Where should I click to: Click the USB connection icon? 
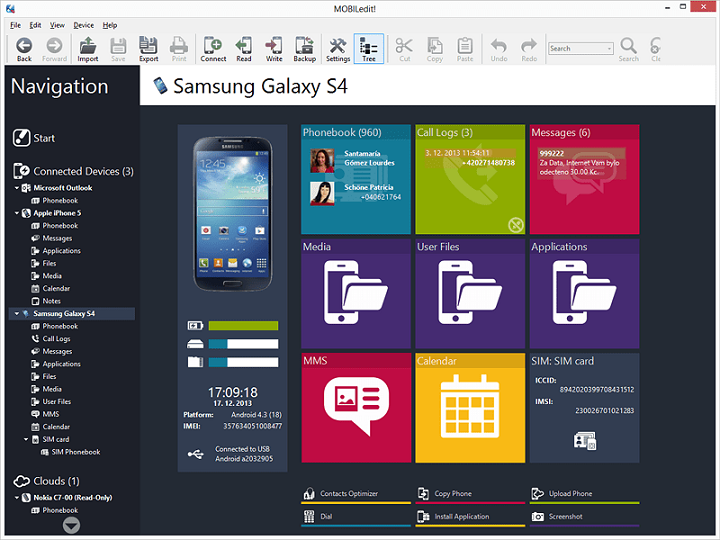click(196, 454)
